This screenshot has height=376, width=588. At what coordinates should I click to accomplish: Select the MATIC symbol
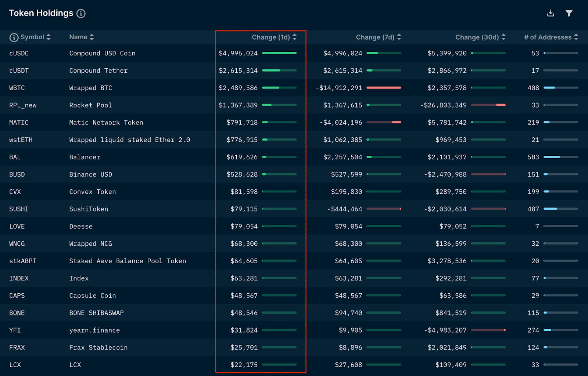(x=19, y=123)
